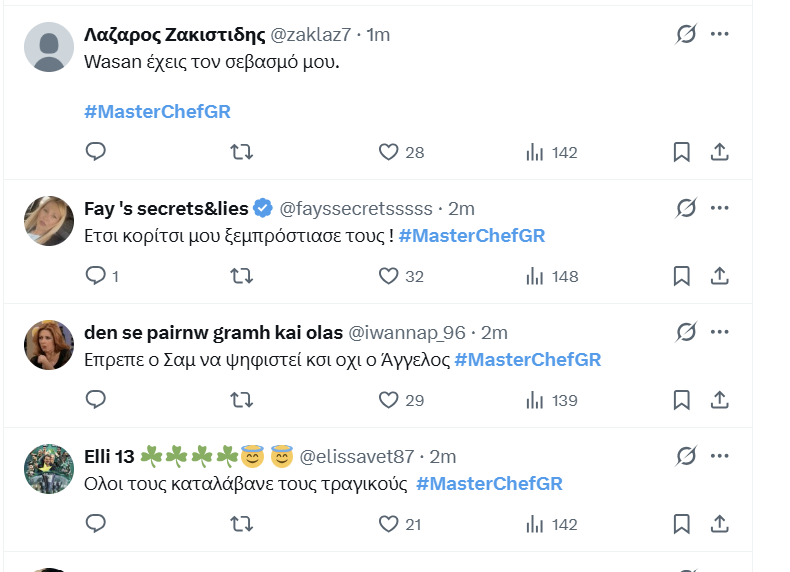Share the tweet by @zaklaz7
790x572 pixels.
click(719, 152)
